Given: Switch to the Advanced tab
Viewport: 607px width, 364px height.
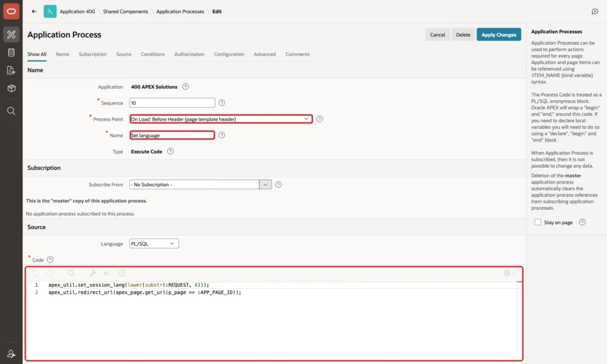Looking at the screenshot, I should coord(265,54).
